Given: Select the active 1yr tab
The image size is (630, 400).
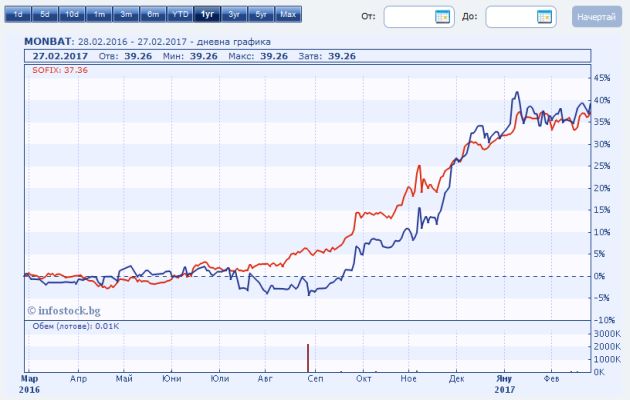Looking at the screenshot, I should point(207,14).
